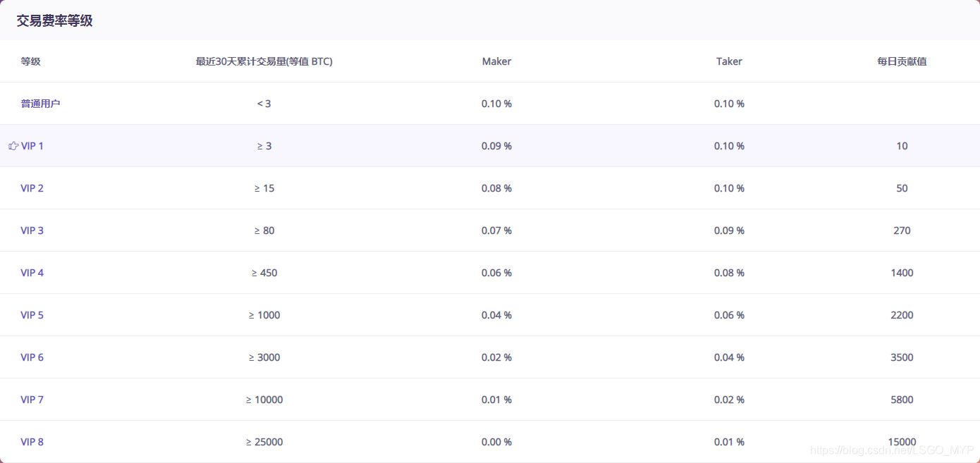The height and width of the screenshot is (463, 980).
Task: Click Maker rate 0.09 % in VIP 1 row
Action: point(496,146)
